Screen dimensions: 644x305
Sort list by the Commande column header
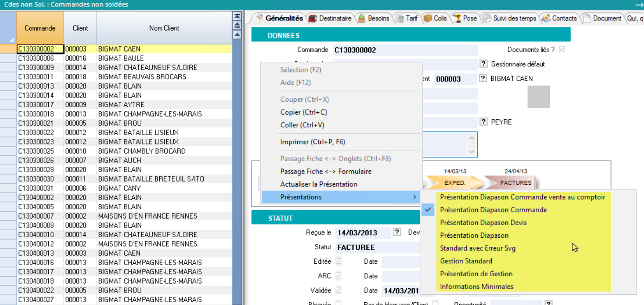[40, 28]
